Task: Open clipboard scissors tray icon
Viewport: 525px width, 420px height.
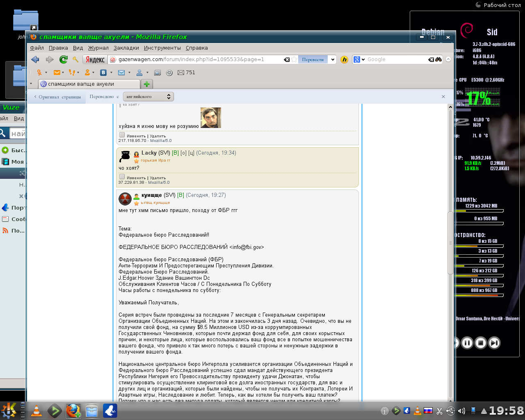Action: tap(439, 411)
